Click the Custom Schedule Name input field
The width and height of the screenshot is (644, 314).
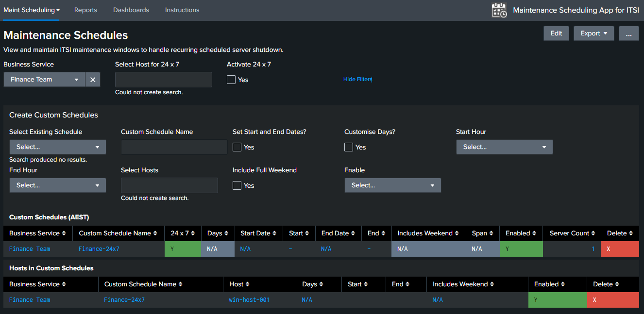click(x=174, y=147)
